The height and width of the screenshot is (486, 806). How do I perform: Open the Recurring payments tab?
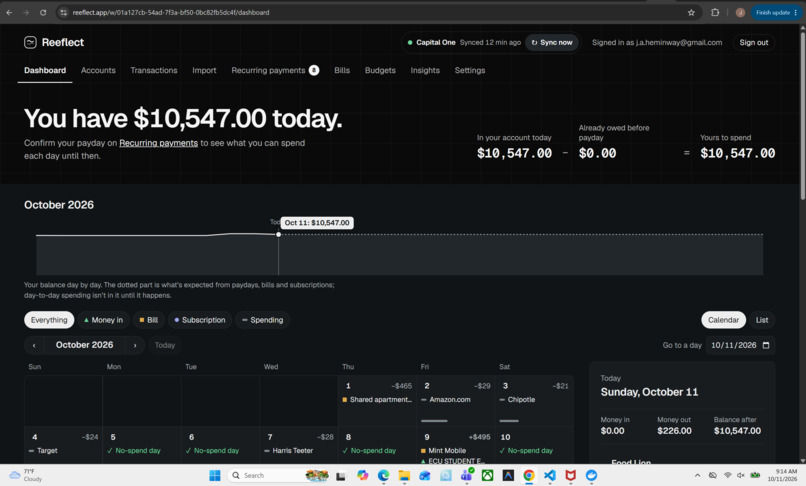coord(275,70)
